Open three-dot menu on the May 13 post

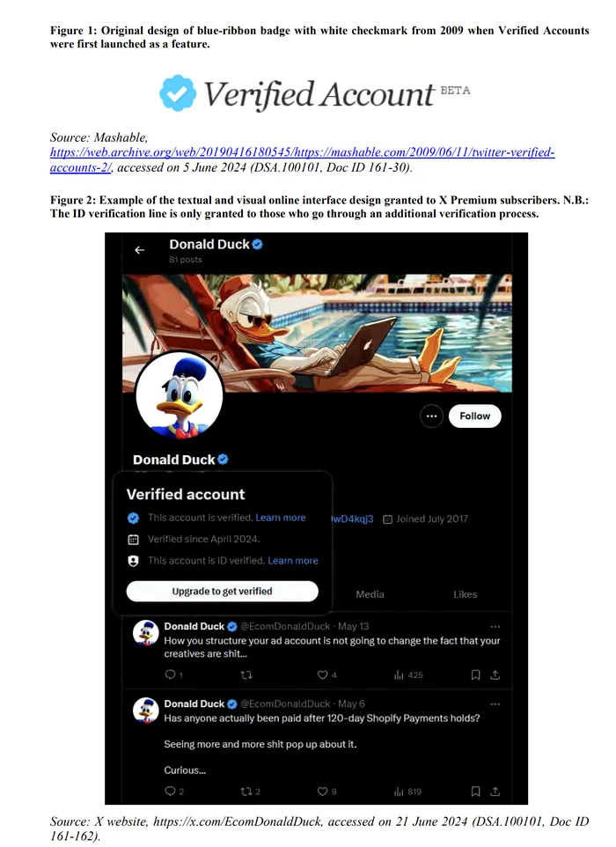pyautogui.click(x=495, y=627)
